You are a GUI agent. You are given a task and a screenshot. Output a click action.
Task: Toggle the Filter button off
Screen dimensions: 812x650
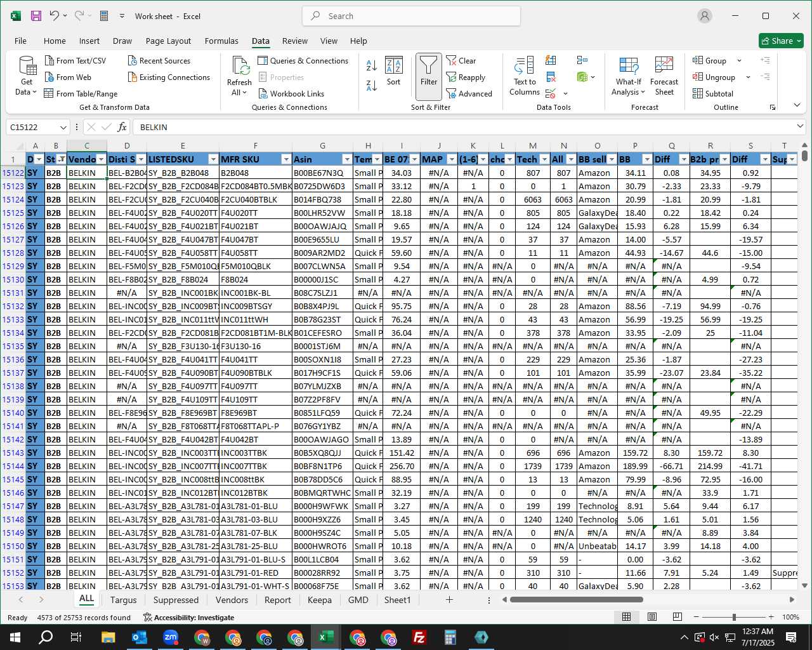(429, 76)
